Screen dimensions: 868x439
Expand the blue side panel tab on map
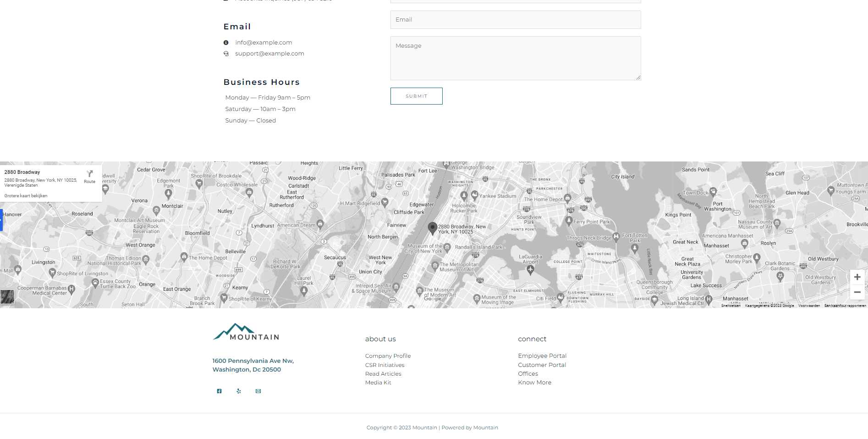pos(1,220)
